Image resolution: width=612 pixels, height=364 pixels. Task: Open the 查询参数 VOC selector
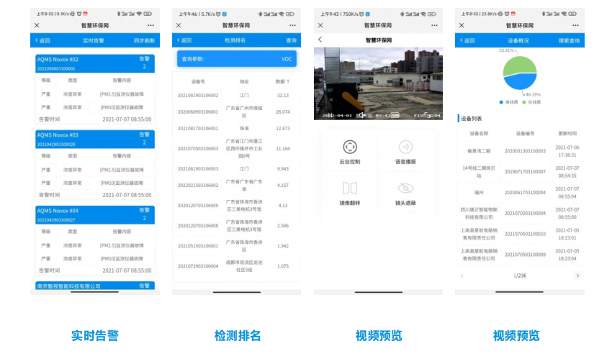click(x=237, y=59)
